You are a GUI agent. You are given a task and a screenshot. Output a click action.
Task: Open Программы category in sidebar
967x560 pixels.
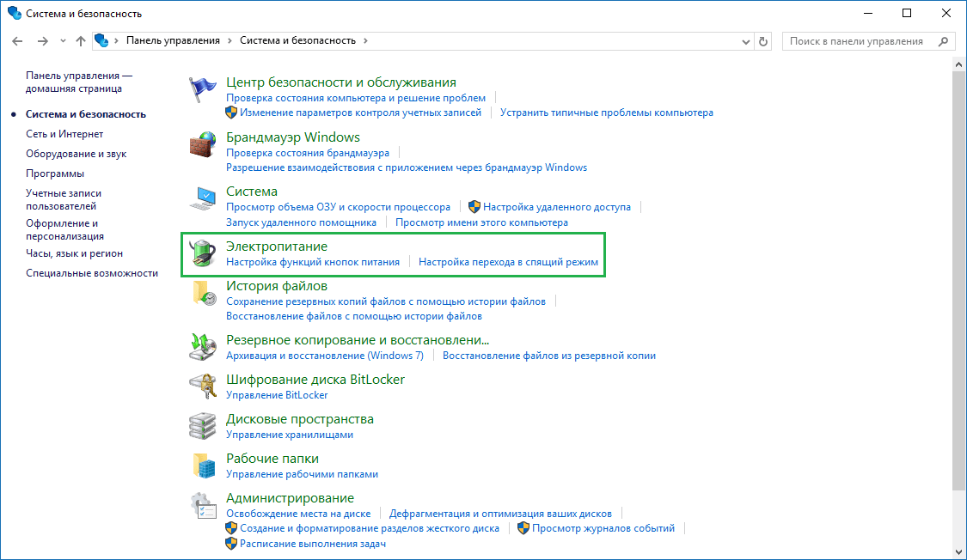55,173
